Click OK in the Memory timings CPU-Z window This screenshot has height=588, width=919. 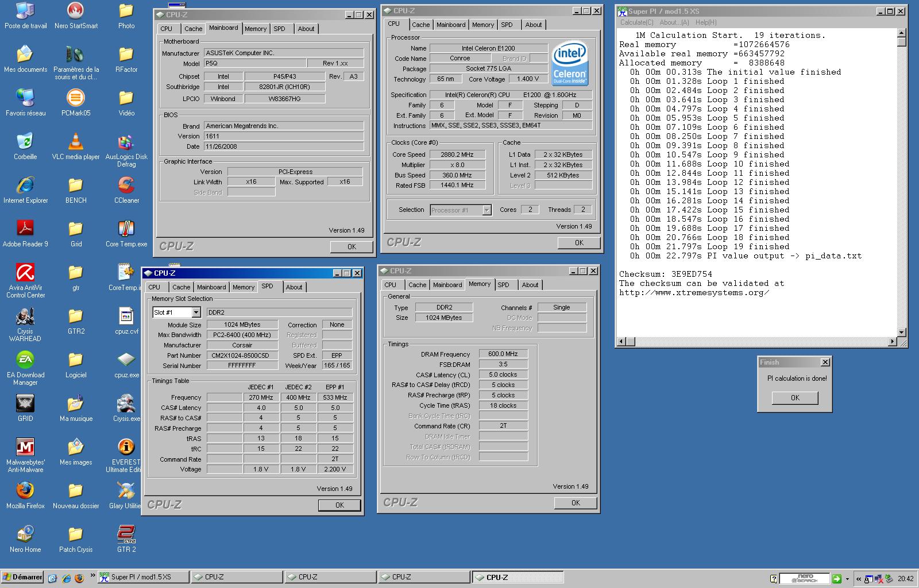[576, 502]
